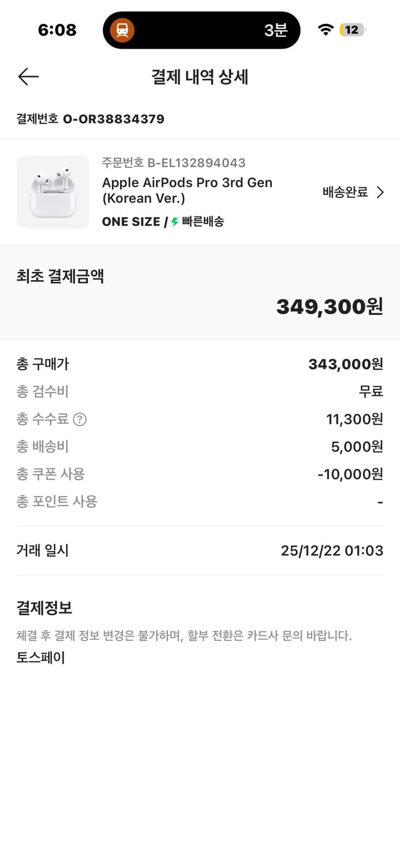This screenshot has height=868, width=400.
Task: Click the Wi-Fi status icon
Action: pos(325,28)
